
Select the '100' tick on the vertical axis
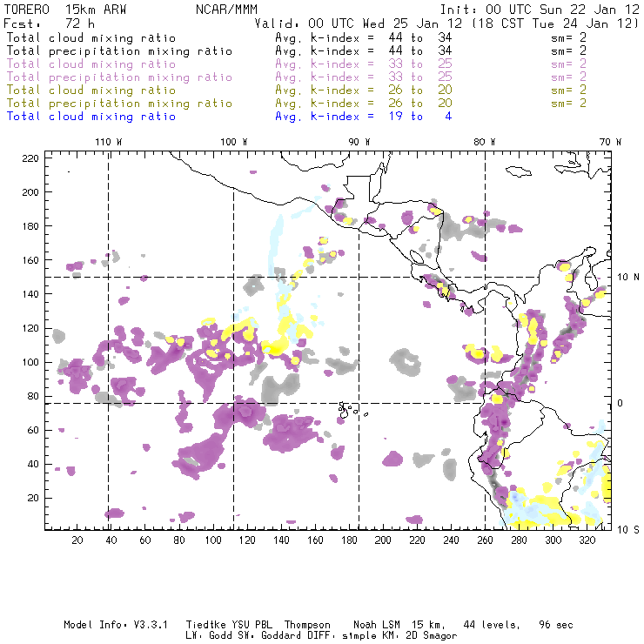30,362
